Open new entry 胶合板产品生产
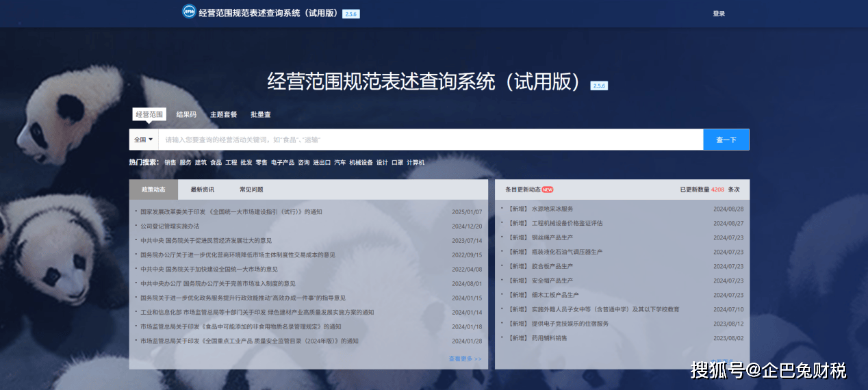868x390 pixels. 540,266
